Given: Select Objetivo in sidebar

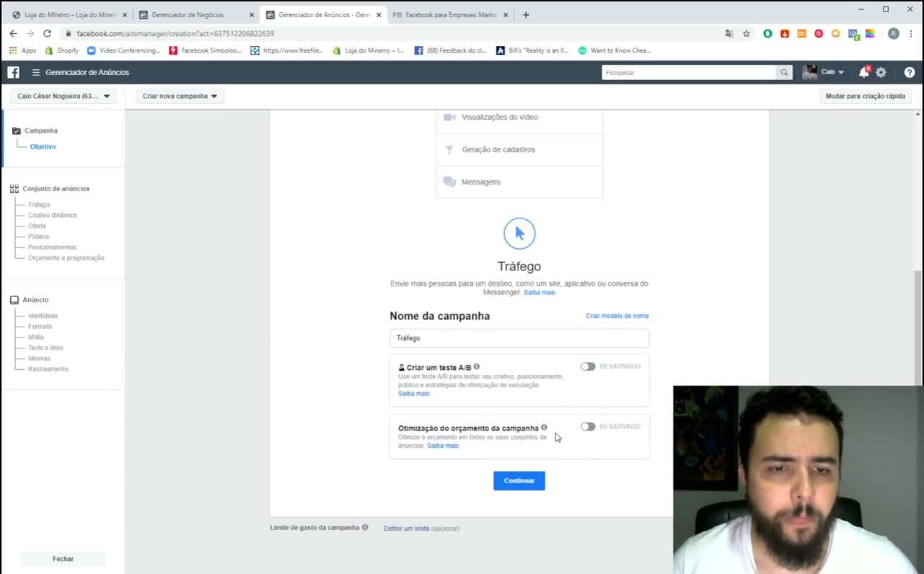Looking at the screenshot, I should pyautogui.click(x=43, y=146).
